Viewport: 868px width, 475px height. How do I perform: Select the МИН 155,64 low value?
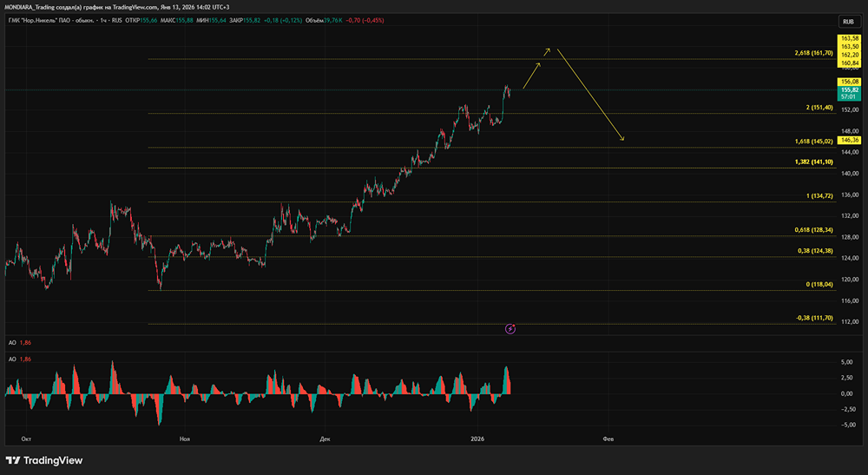coord(211,21)
